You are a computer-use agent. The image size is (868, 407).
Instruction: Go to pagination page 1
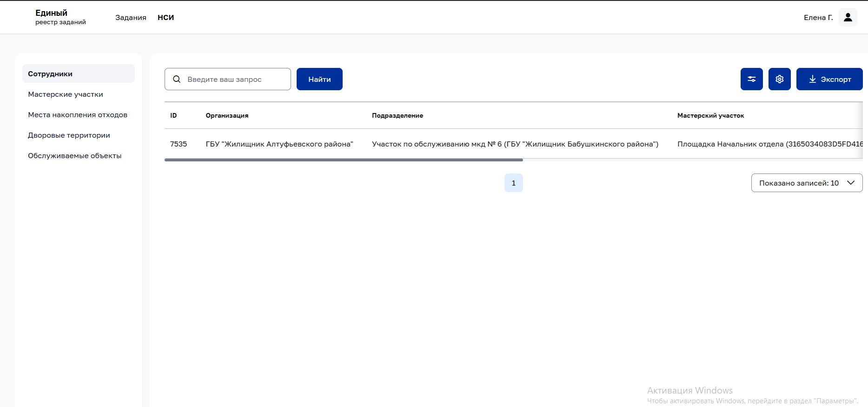pos(513,183)
